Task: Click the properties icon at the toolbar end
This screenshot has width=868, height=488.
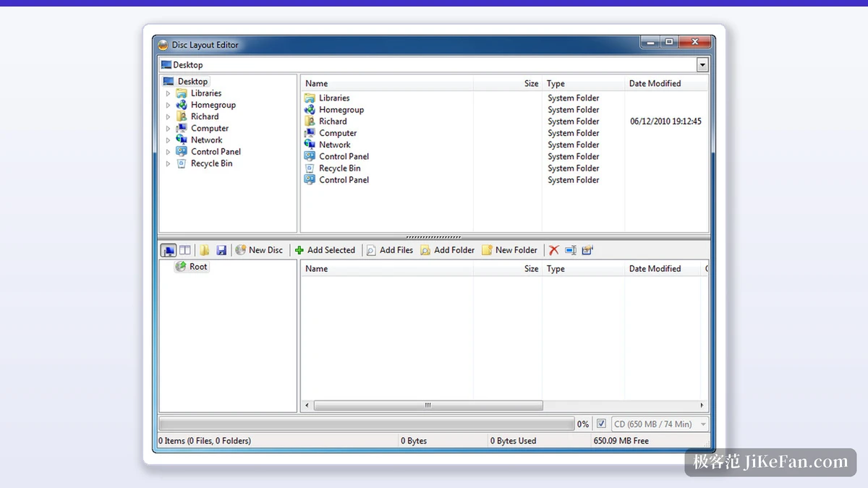Action: click(587, 250)
